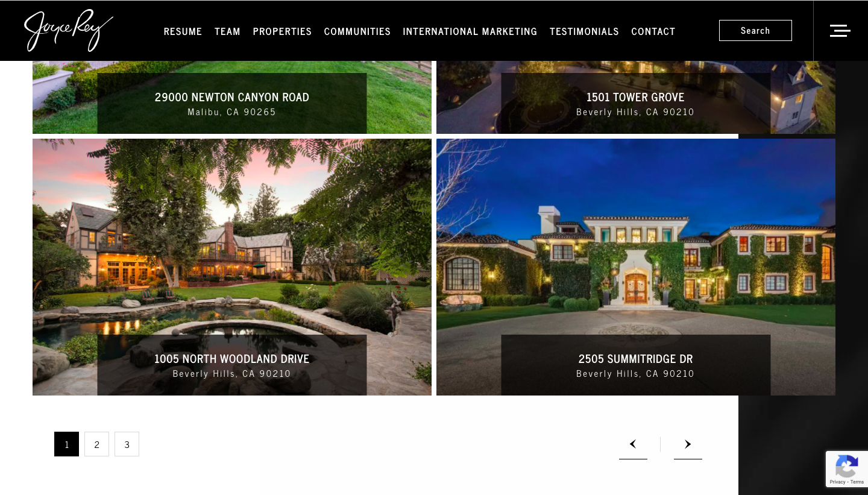Open the 2505 Summitridge Dr listing
This screenshot has height=495, width=868.
636,267
